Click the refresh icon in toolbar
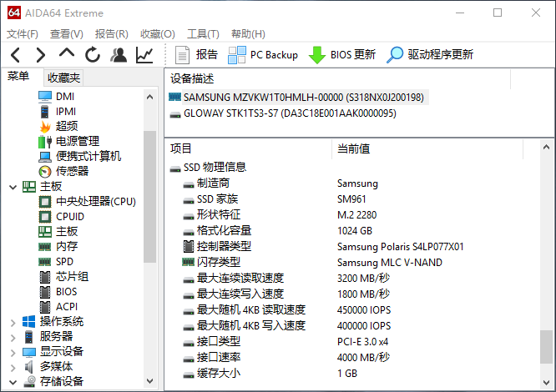The image size is (556, 392). 93,55
